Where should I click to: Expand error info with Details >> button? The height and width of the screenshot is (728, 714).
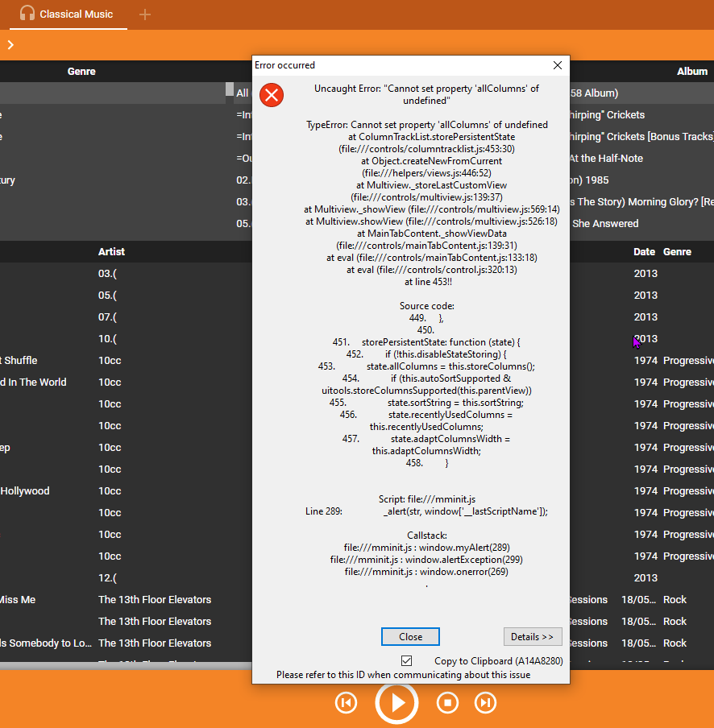point(532,637)
